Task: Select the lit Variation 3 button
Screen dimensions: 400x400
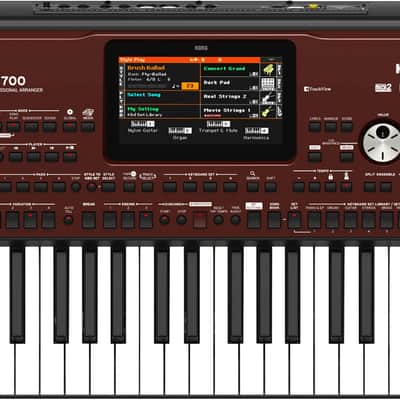Action: [x=30, y=220]
